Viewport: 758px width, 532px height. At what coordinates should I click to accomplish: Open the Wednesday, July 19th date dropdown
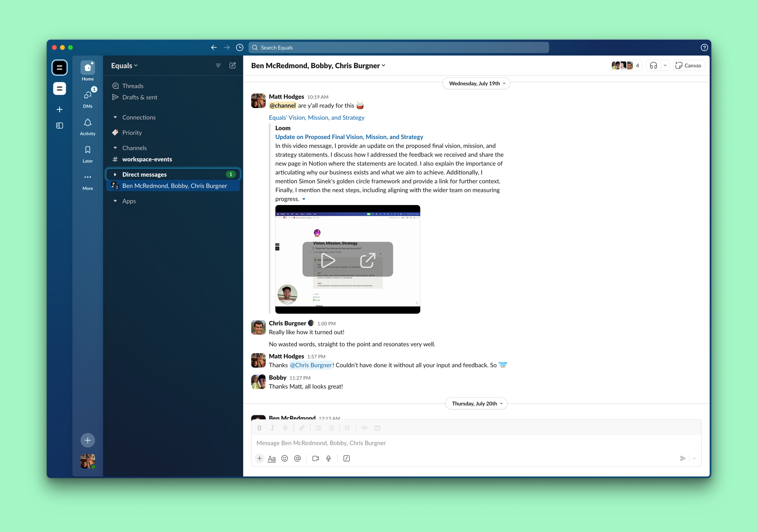tap(476, 83)
